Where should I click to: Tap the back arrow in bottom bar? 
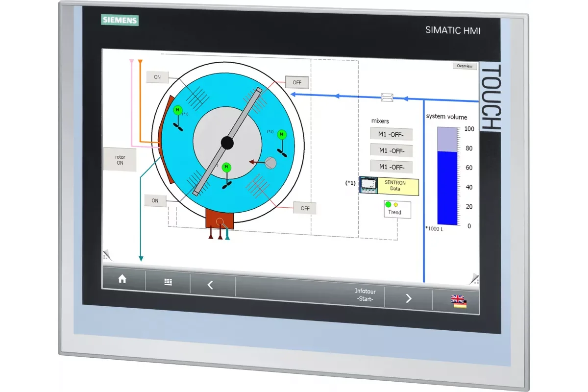click(x=211, y=285)
